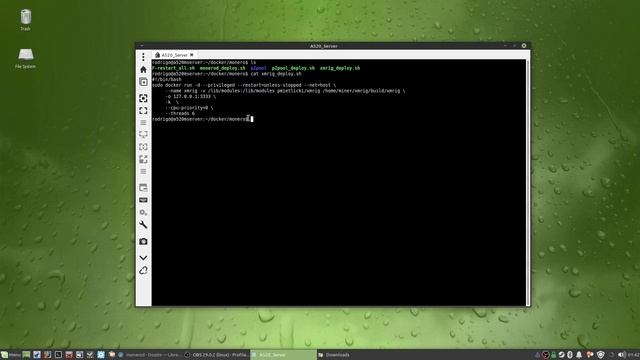Click the '--threads 6' line
The width and height of the screenshot is (640, 360).
180,113
